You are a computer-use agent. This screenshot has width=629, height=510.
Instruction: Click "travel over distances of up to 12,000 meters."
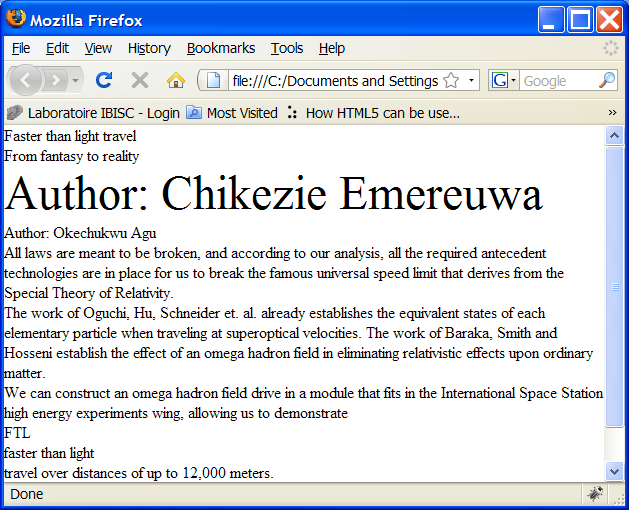coord(139,473)
